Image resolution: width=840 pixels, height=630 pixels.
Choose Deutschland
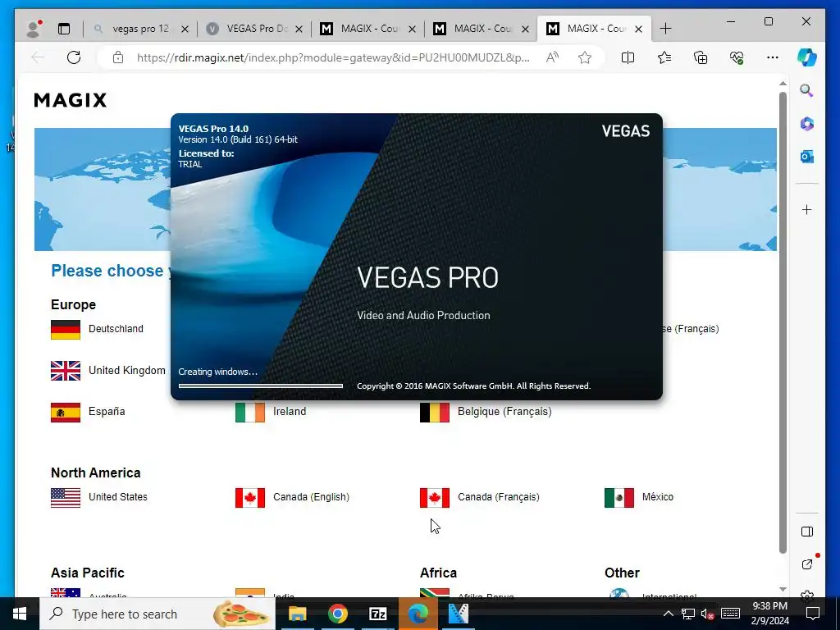(x=116, y=329)
